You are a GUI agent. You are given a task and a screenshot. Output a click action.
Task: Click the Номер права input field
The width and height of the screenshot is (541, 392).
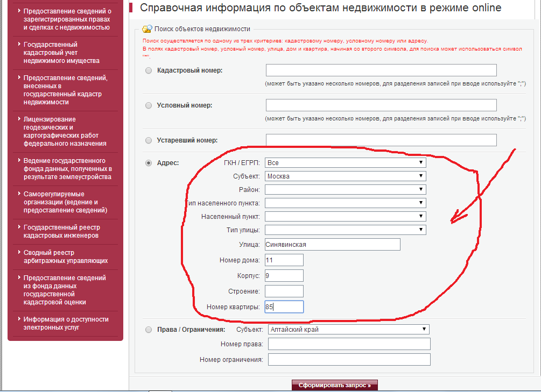349,344
